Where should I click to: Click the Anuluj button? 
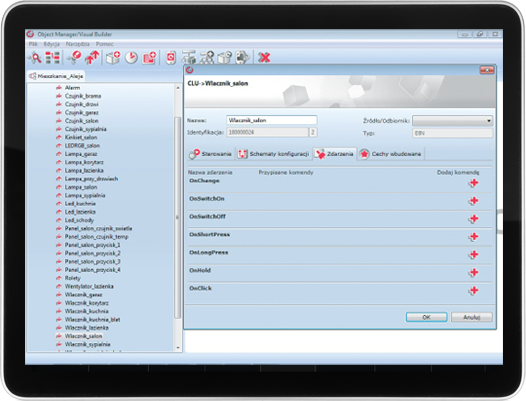472,317
